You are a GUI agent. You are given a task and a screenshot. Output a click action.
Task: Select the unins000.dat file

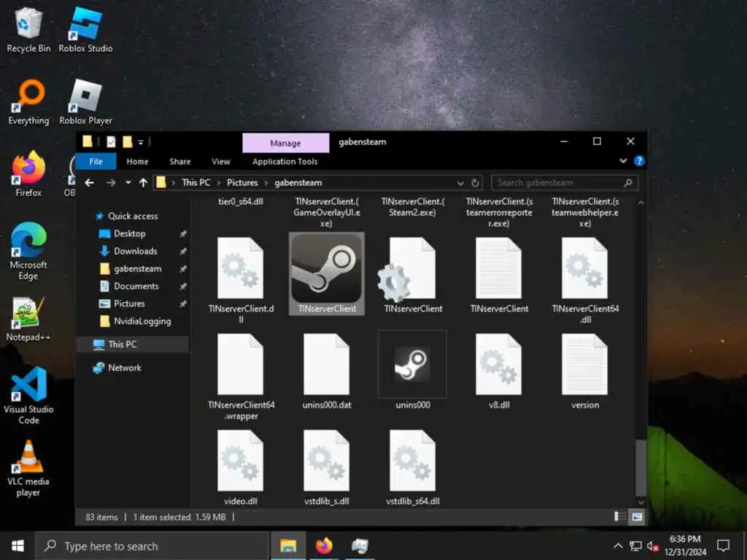pyautogui.click(x=327, y=371)
